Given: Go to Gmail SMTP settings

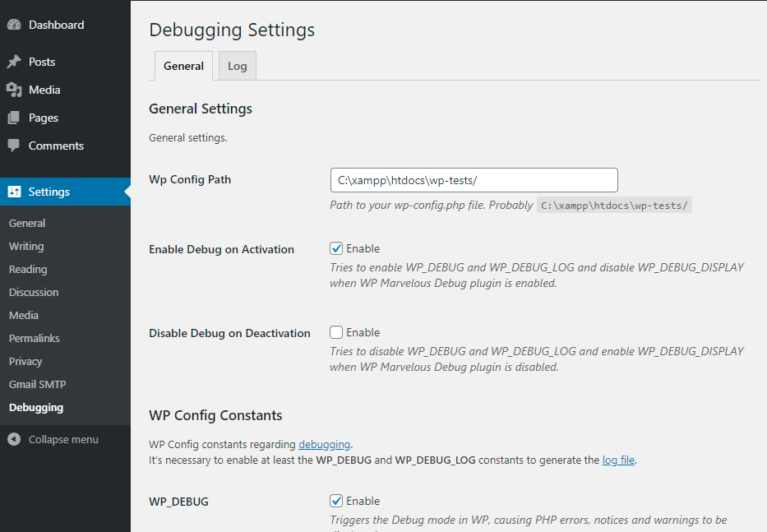Looking at the screenshot, I should tap(37, 385).
